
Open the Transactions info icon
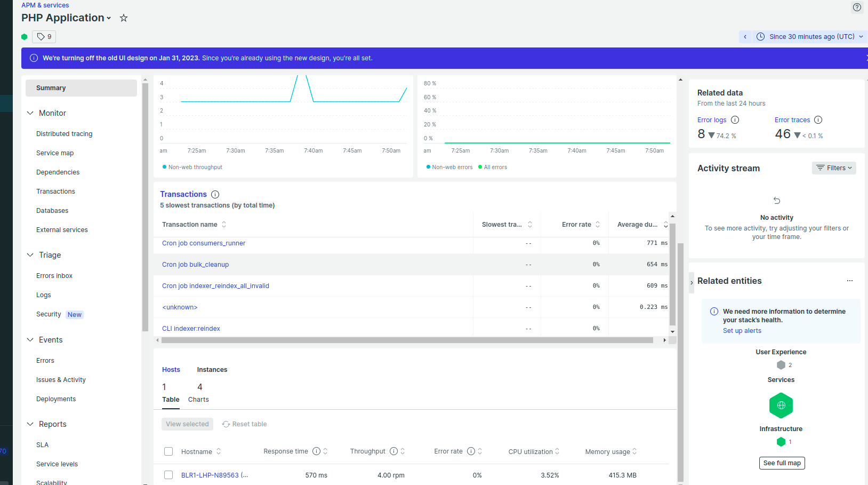pyautogui.click(x=215, y=194)
